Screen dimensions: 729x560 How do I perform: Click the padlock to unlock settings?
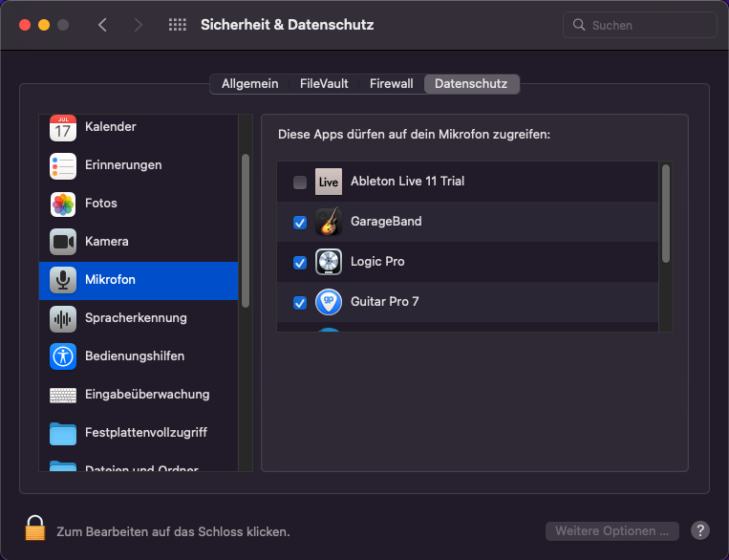pos(34,528)
